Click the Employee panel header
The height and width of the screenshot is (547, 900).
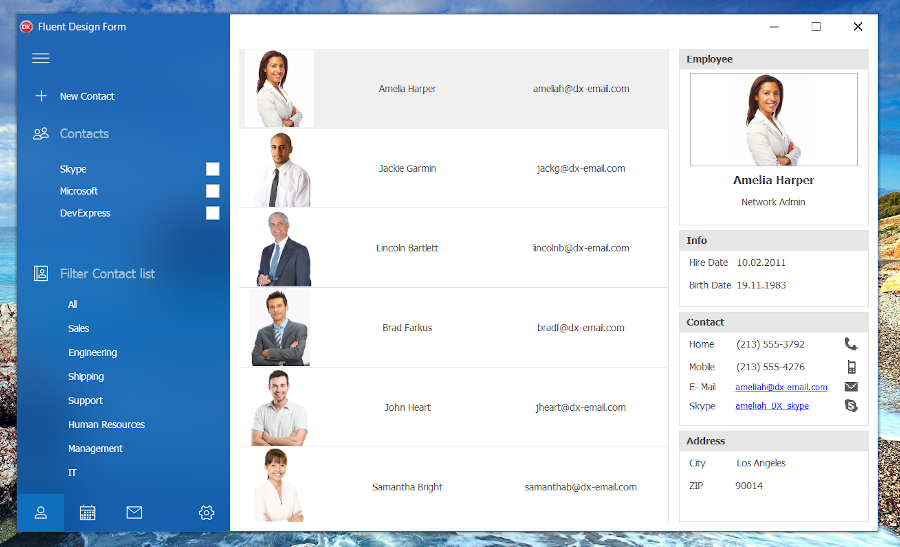[x=774, y=59]
